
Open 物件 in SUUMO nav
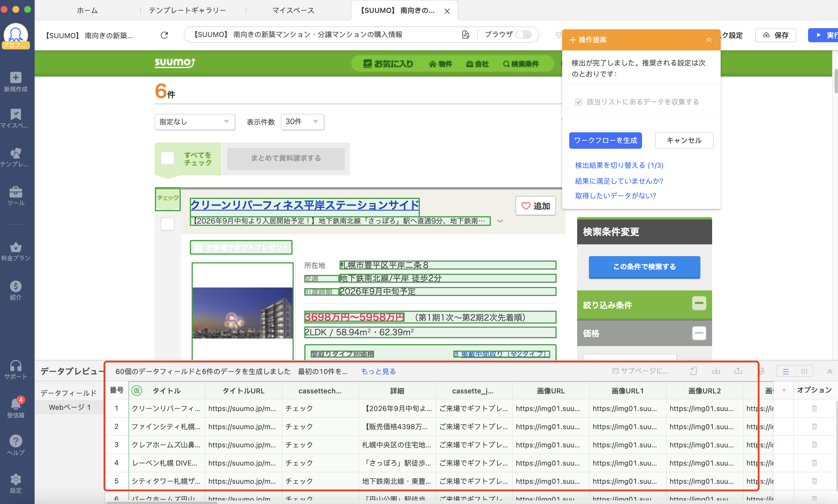pyautogui.click(x=441, y=64)
